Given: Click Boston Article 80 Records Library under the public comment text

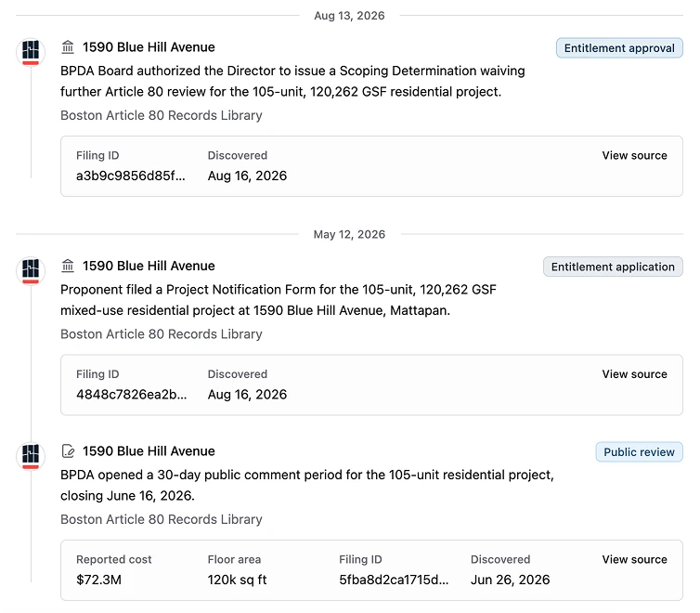Looking at the screenshot, I should point(162,519).
